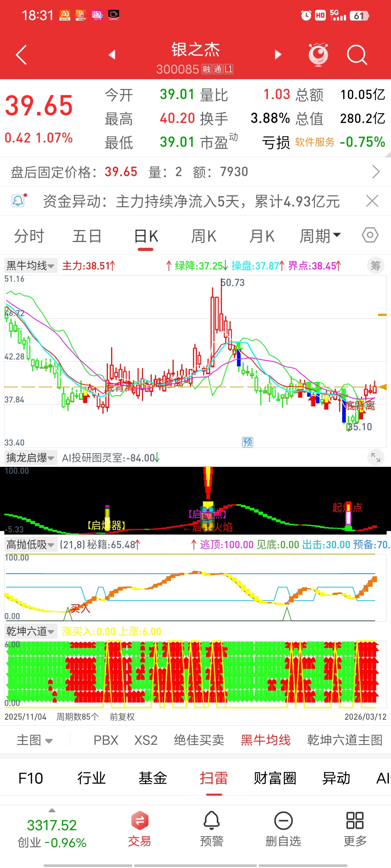
Task: Tap 换手 3.88% value
Action: (270, 118)
